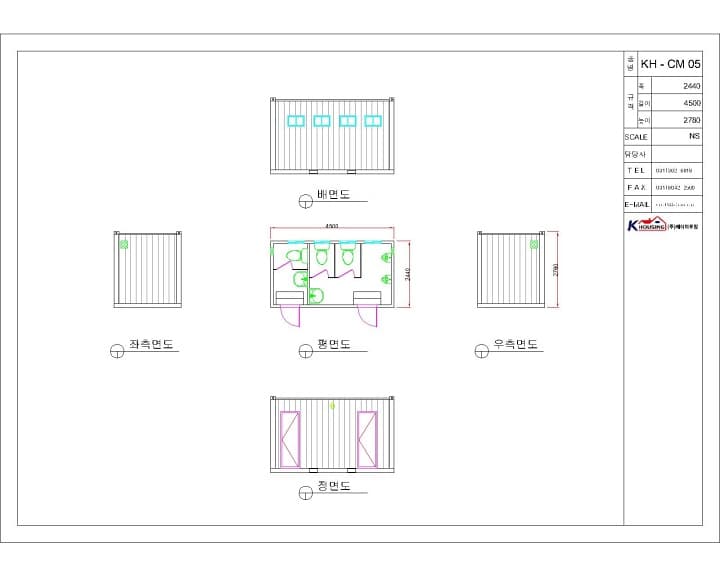Click the left door swing in floor plan

click(290, 316)
